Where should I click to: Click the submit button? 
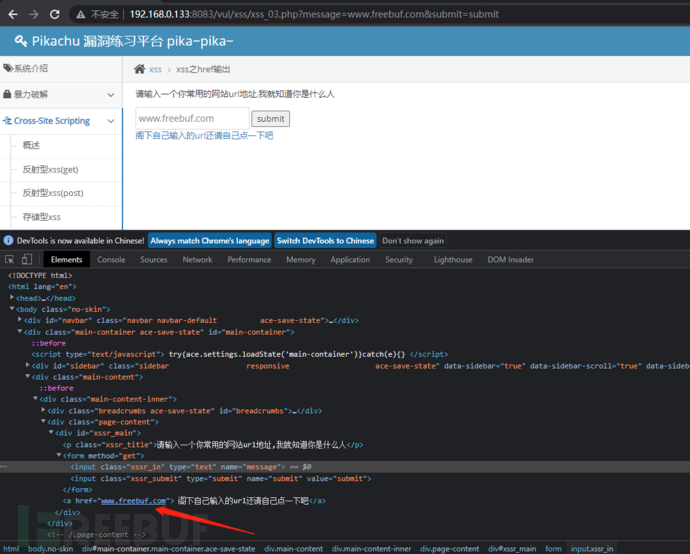[x=271, y=119]
